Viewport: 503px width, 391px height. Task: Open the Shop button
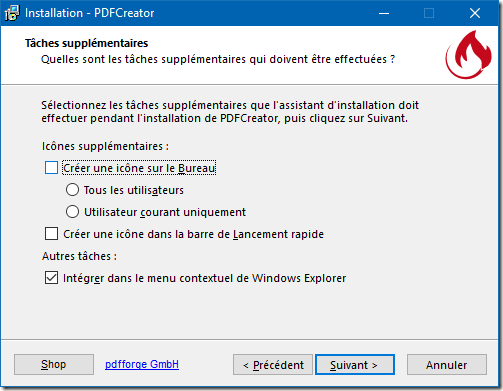tap(54, 364)
